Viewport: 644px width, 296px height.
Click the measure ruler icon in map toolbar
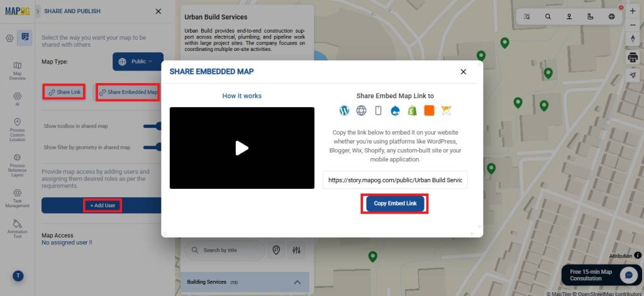(x=590, y=16)
